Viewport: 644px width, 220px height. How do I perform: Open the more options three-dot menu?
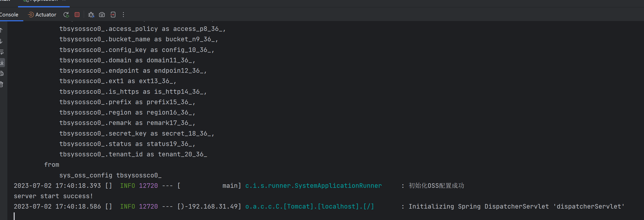124,15
